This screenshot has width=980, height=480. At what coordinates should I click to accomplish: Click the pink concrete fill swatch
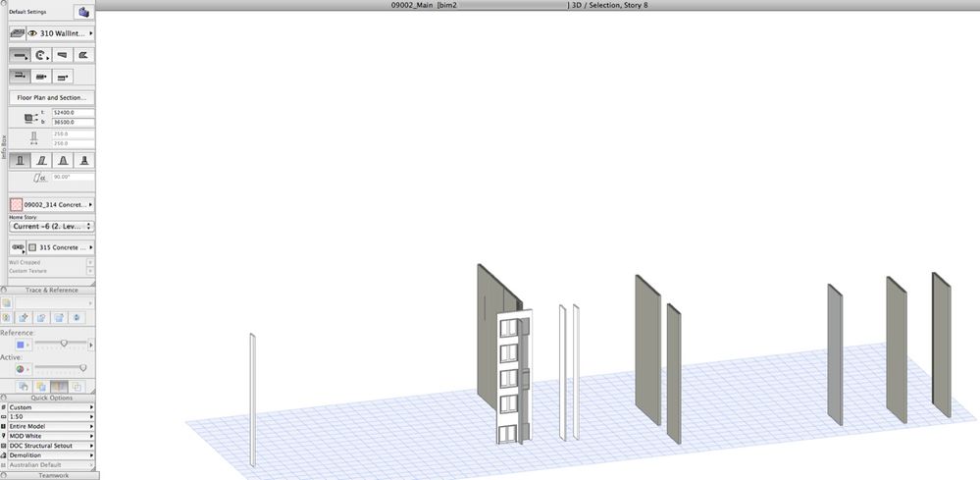pyautogui.click(x=17, y=204)
